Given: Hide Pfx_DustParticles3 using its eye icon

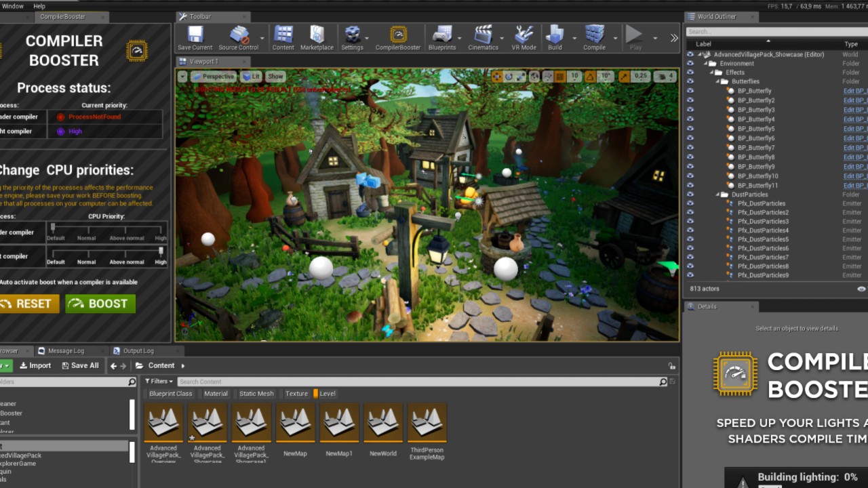Looking at the screenshot, I should (690, 222).
